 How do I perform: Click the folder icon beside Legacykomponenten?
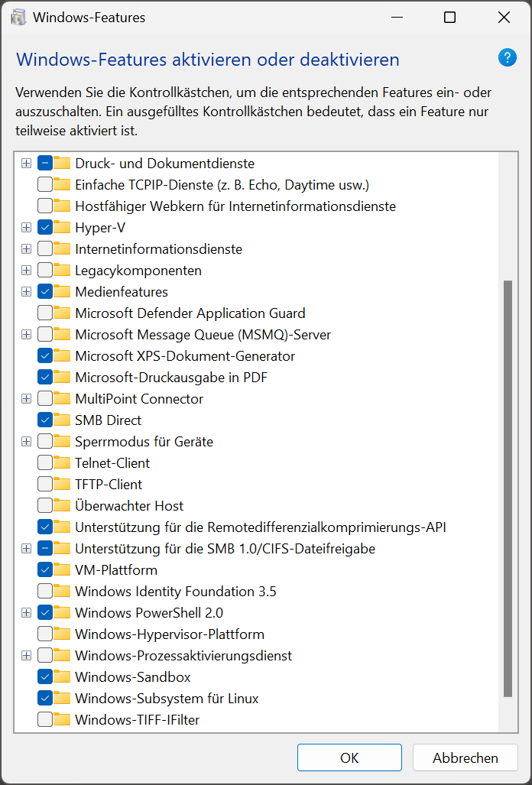coord(62,271)
